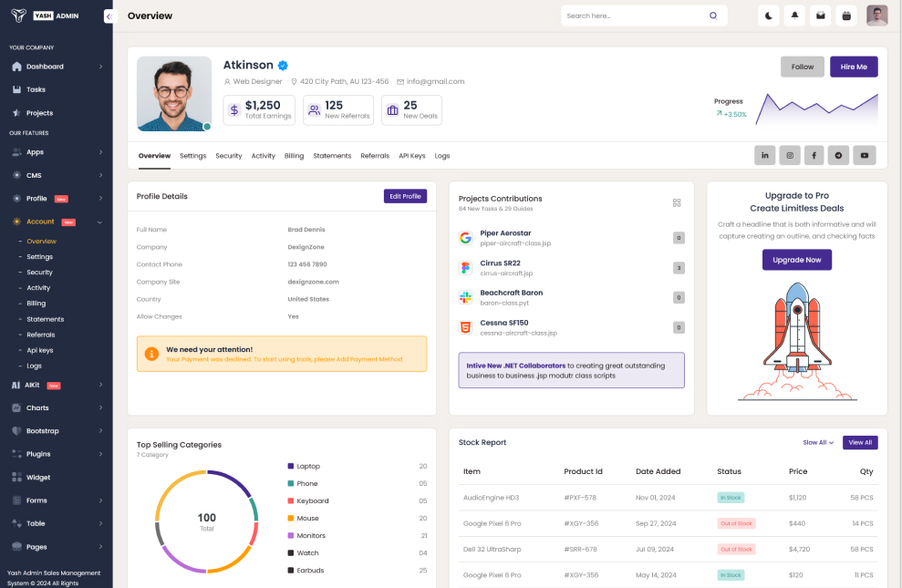This screenshot has height=588, width=902.
Task: Click the Edit Profile button
Action: click(405, 196)
